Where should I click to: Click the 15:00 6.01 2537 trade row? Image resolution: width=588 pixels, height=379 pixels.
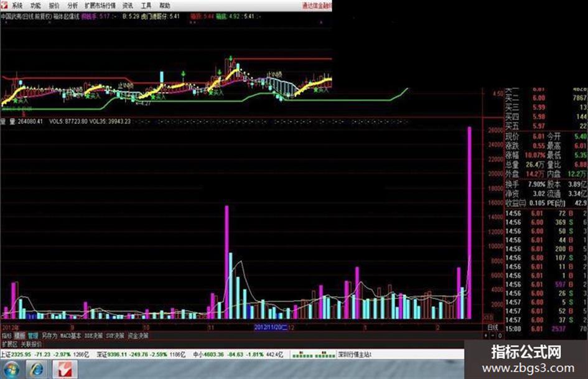(x=546, y=329)
